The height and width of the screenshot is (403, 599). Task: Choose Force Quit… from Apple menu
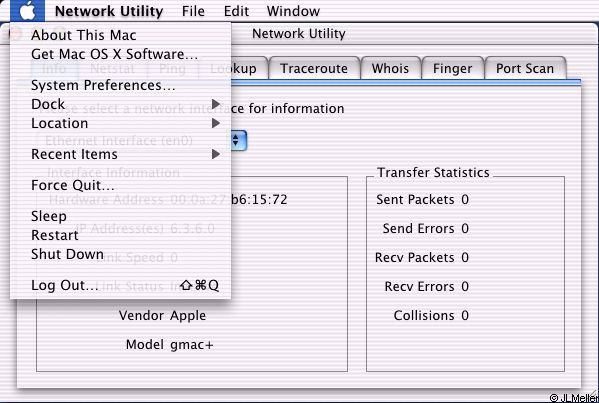click(x=120, y=185)
